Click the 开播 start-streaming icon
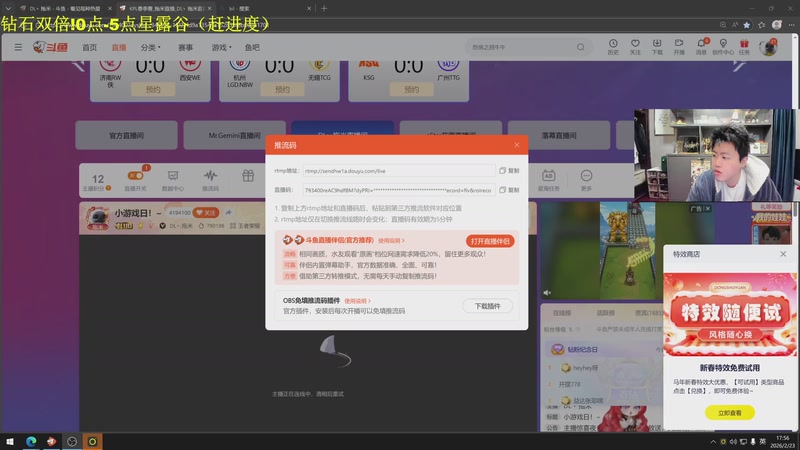800x450 pixels. tap(679, 46)
